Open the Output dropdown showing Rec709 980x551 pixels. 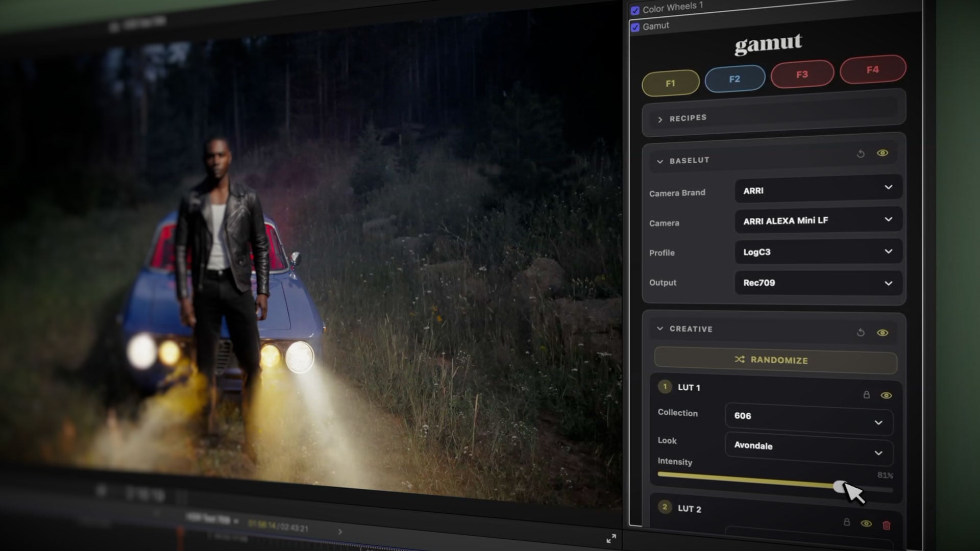point(818,283)
